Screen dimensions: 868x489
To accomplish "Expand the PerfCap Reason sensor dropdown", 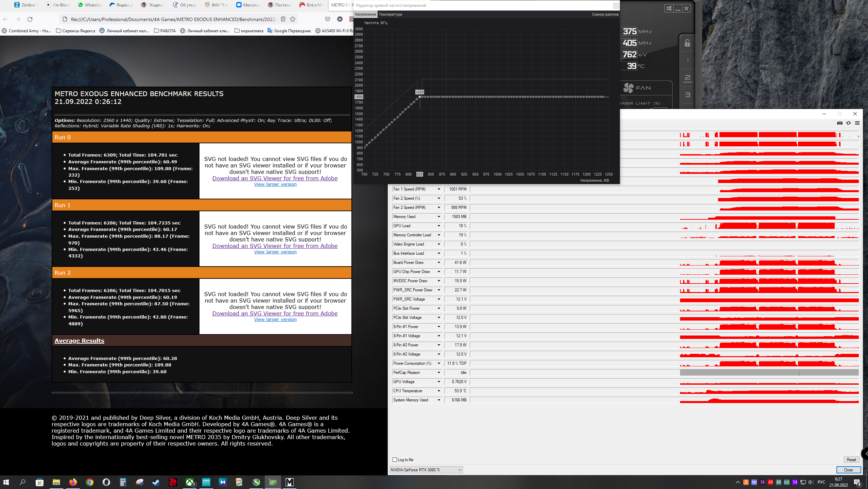I will [439, 373].
